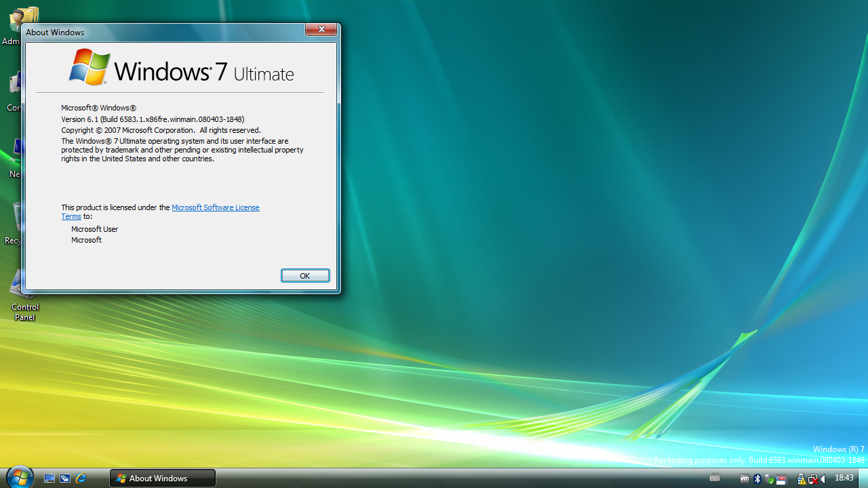Launch Internet Explorer from Quick Launch
Viewport: 868px width, 488px height.
pos(81,478)
